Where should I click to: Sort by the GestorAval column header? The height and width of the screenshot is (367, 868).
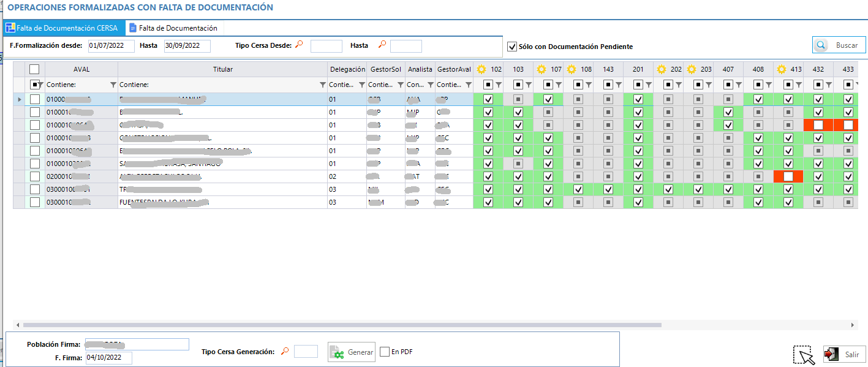(x=454, y=69)
